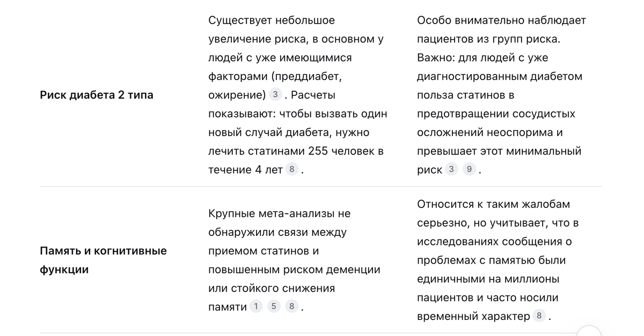Open citation 1 after the word "памяти"
The image size is (644, 336).
(x=257, y=307)
